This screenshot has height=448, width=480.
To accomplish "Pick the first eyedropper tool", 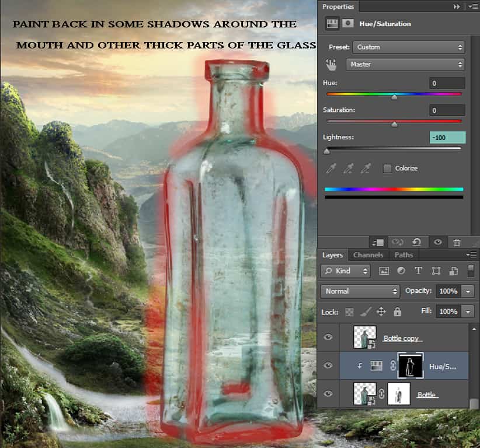I will [x=331, y=168].
